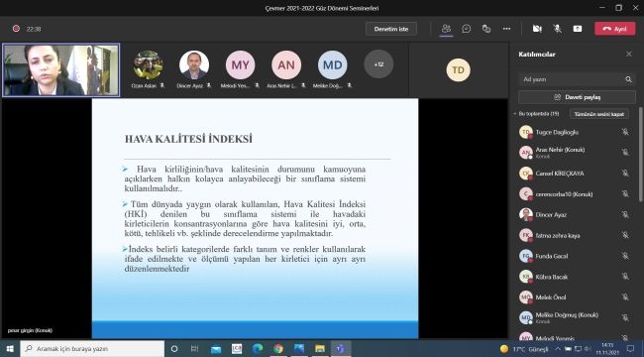Open the participants panel icon in toolbar

pos(446,29)
